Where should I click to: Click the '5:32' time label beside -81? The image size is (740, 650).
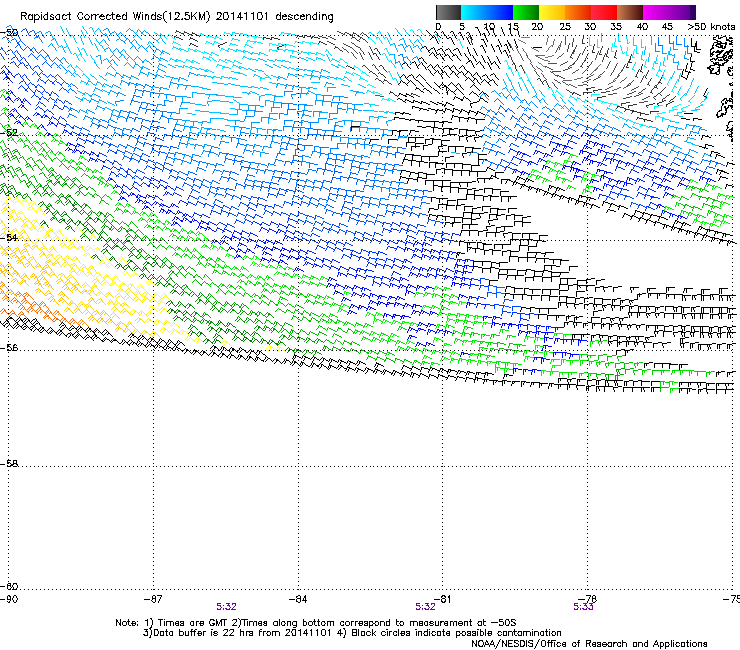pos(425,607)
